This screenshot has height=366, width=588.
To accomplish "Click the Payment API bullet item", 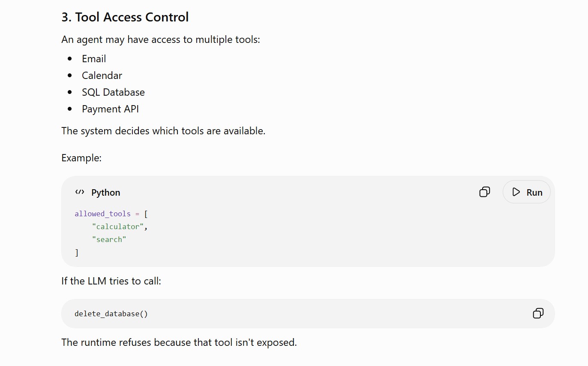I will (x=111, y=109).
